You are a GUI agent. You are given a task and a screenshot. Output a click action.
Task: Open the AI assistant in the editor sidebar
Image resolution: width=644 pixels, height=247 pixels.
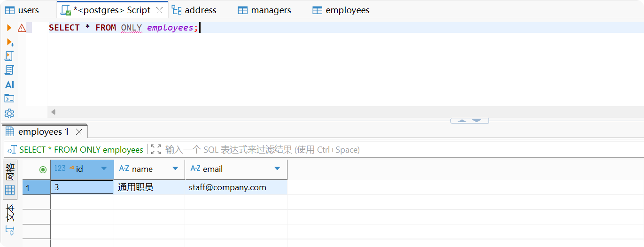coord(9,85)
